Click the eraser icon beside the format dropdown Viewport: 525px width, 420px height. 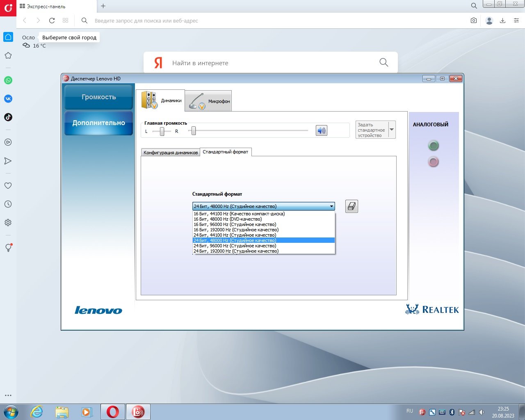pos(352,206)
